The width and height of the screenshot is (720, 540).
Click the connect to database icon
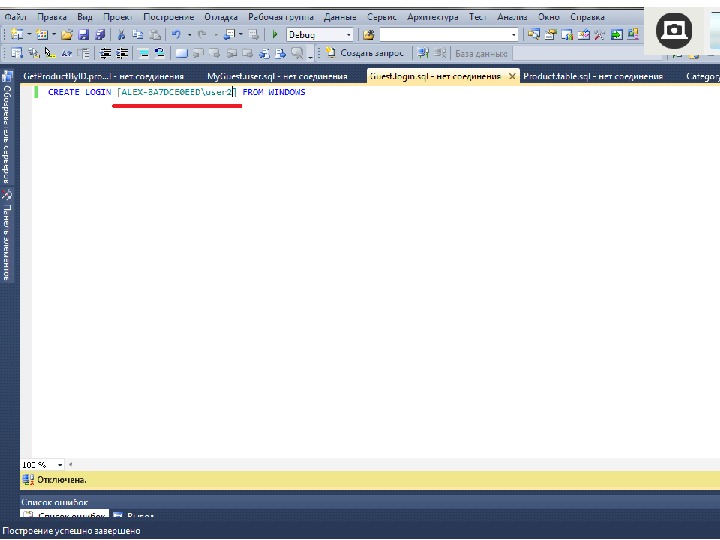click(423, 53)
